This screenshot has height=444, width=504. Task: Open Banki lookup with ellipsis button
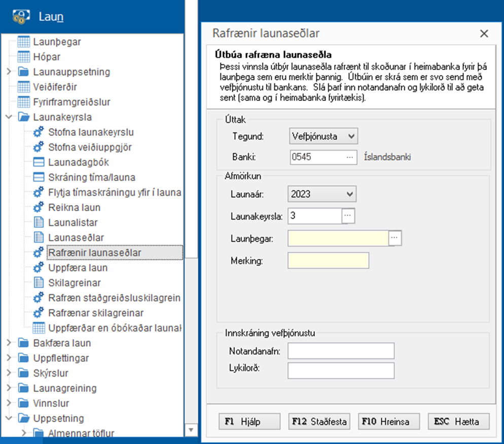click(x=349, y=157)
